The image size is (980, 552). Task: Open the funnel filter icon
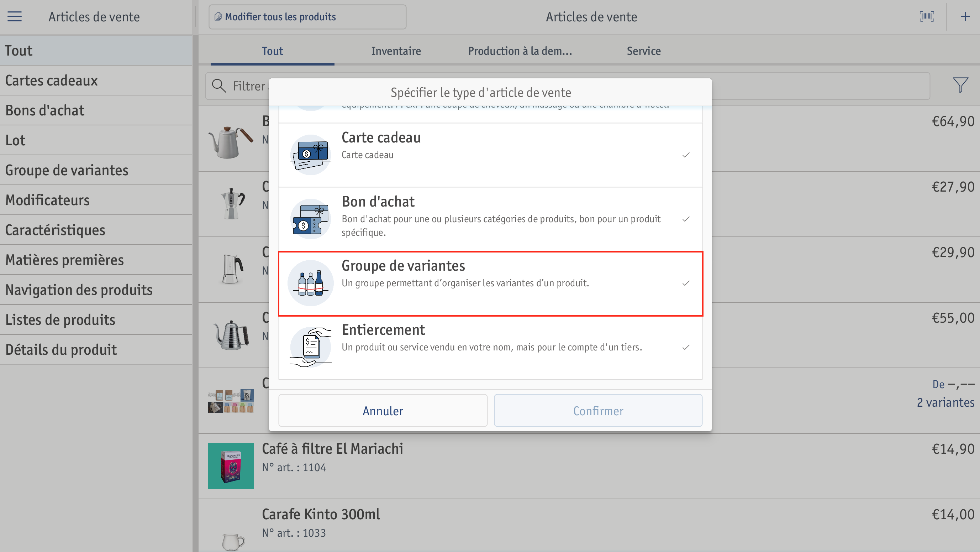pos(960,85)
